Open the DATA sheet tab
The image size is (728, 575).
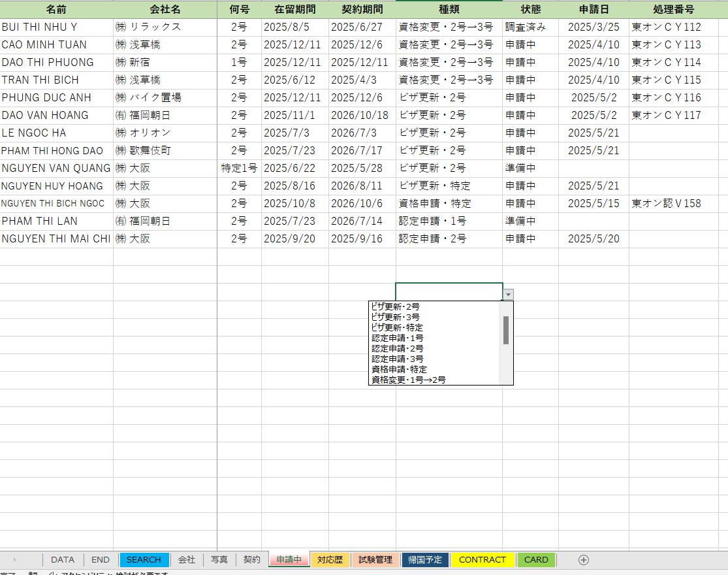point(63,560)
